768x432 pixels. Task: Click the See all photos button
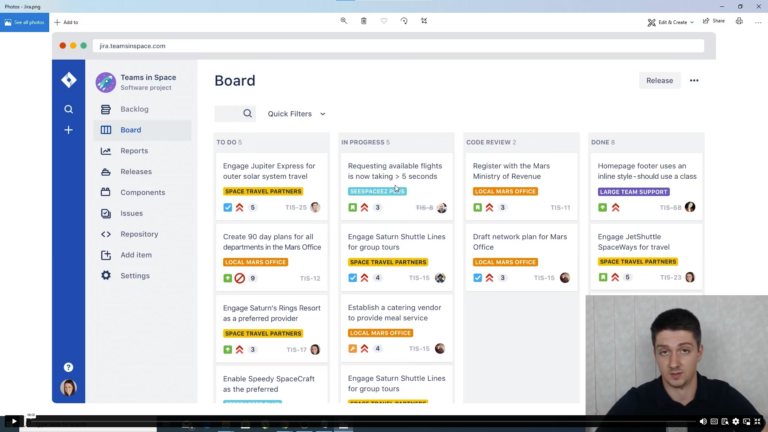click(x=24, y=21)
